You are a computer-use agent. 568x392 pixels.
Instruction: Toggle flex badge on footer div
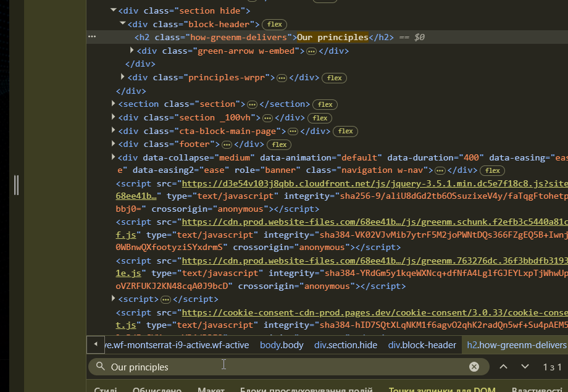[x=279, y=144]
